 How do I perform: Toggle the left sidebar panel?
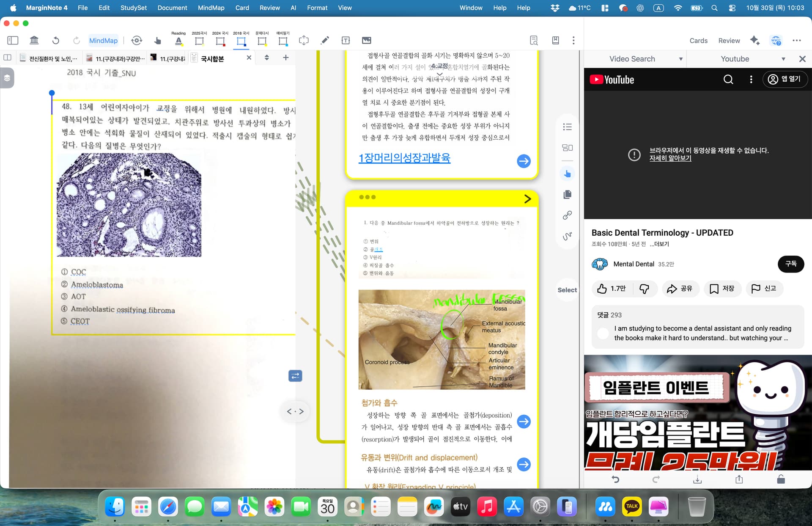click(x=13, y=40)
